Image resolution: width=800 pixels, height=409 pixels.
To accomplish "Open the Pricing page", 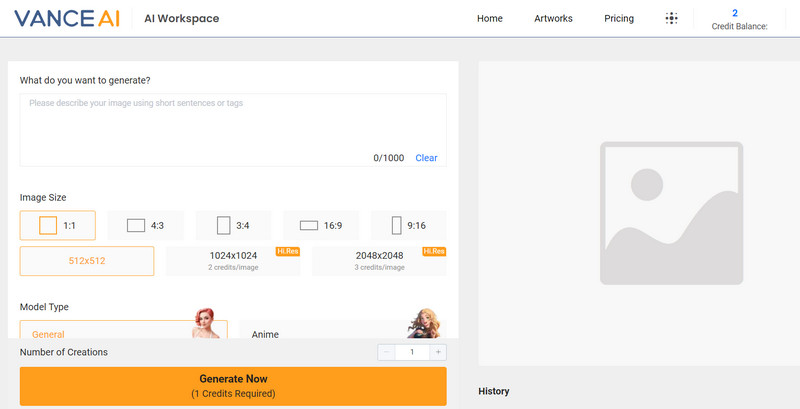I will (x=619, y=18).
